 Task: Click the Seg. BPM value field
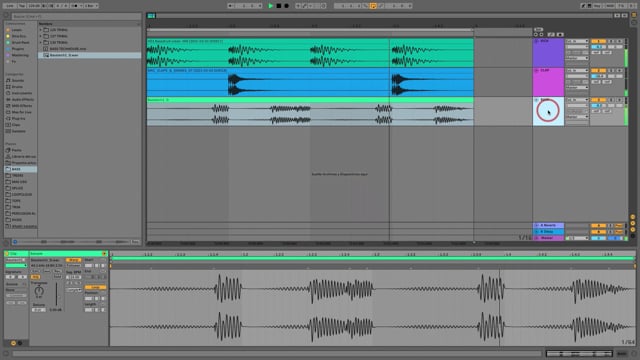click(x=73, y=277)
